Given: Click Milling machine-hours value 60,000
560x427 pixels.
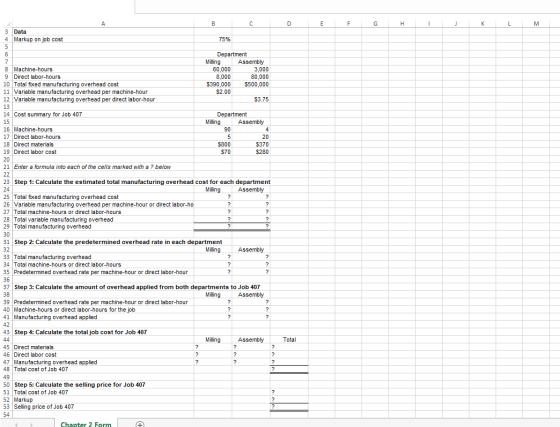Looking at the screenshot, I should (213, 69).
